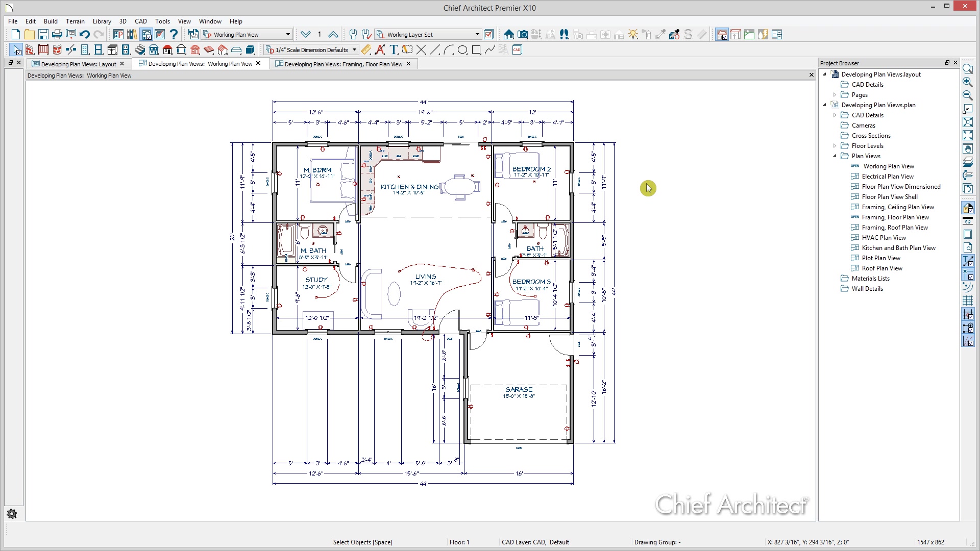This screenshot has height=551, width=980.
Task: Click the Preferences gear icon at bottom left
Action: [12, 514]
